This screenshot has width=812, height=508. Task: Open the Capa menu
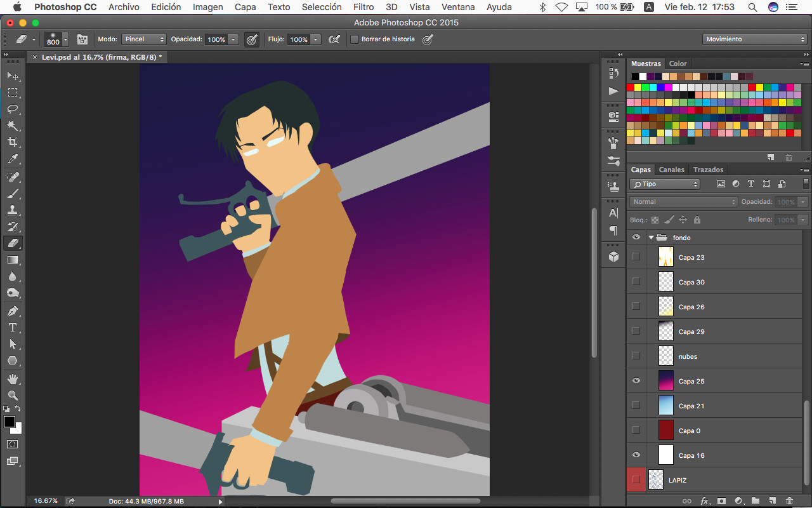246,7
